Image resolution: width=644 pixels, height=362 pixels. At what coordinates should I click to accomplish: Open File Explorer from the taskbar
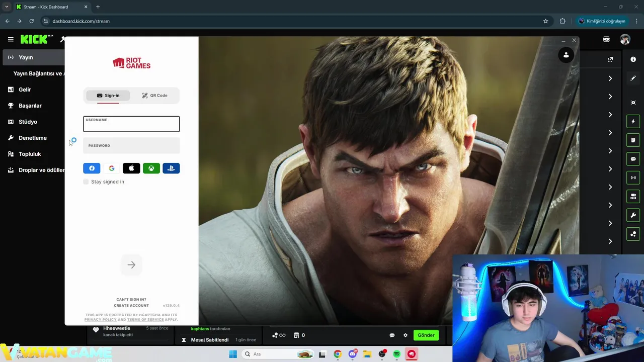click(367, 354)
